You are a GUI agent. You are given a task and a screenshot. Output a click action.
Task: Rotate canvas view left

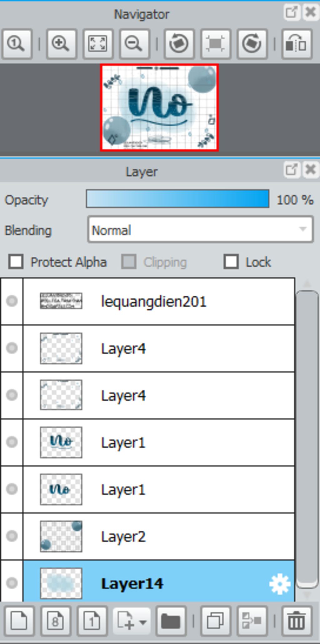coord(179,44)
